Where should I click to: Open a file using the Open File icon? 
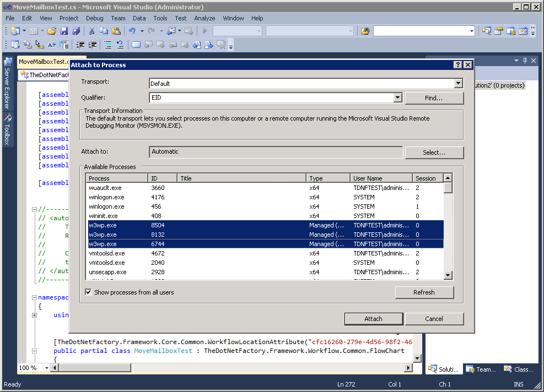(x=51, y=31)
